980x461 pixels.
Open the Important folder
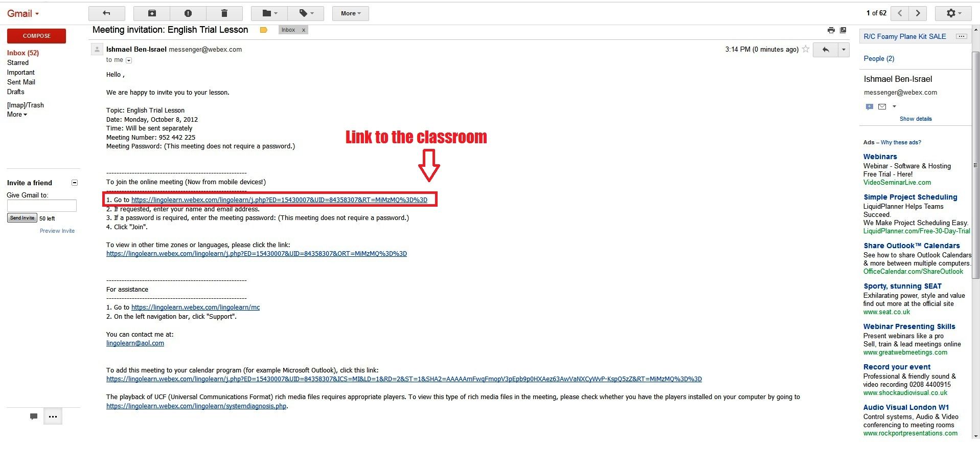(x=21, y=72)
